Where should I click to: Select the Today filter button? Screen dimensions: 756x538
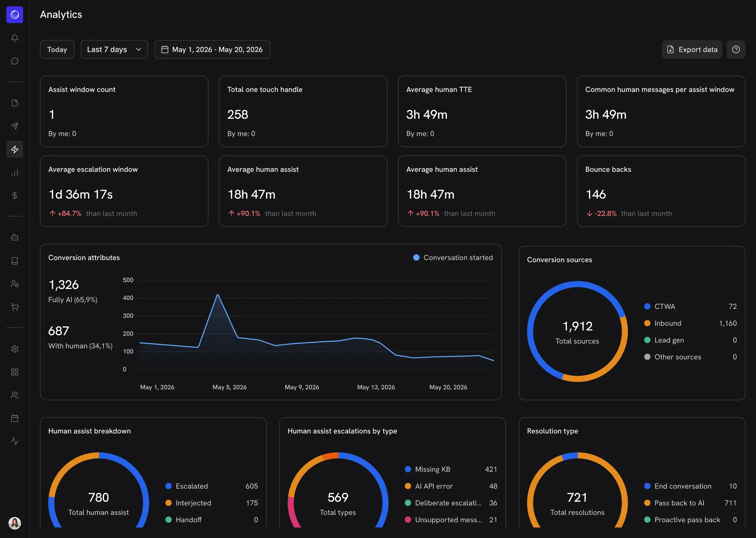(57, 49)
